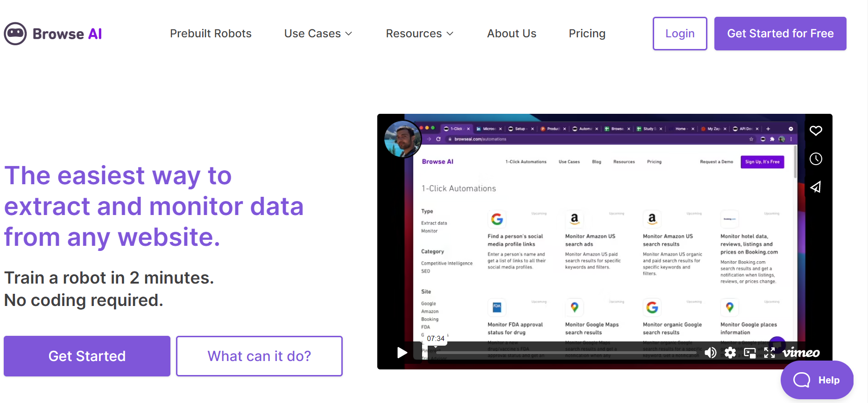Expand the Resources dropdown
The height and width of the screenshot is (403, 868).
[419, 34]
